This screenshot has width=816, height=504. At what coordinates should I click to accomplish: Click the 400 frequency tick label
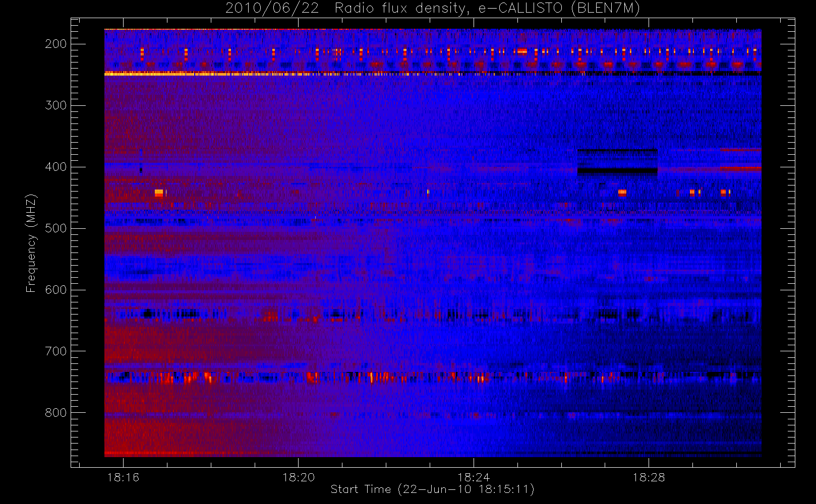pyautogui.click(x=56, y=167)
